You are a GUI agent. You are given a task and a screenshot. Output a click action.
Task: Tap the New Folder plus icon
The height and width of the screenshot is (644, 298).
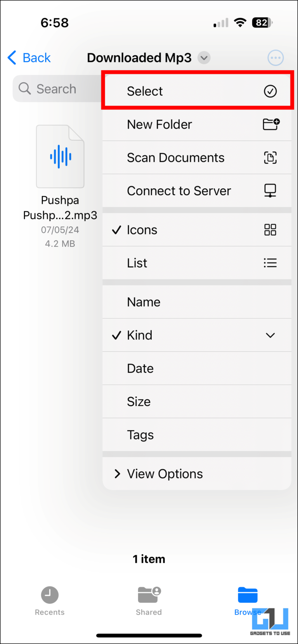coord(271,124)
